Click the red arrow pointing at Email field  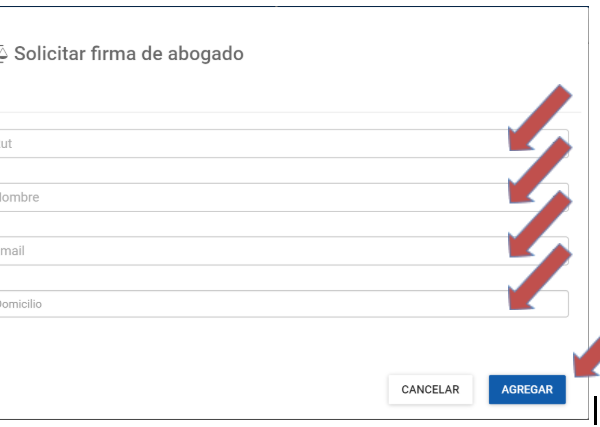(539, 225)
